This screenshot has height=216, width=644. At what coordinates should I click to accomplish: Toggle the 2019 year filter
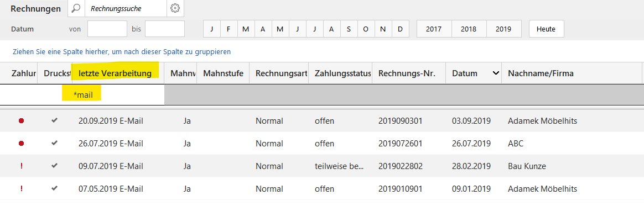(x=503, y=29)
